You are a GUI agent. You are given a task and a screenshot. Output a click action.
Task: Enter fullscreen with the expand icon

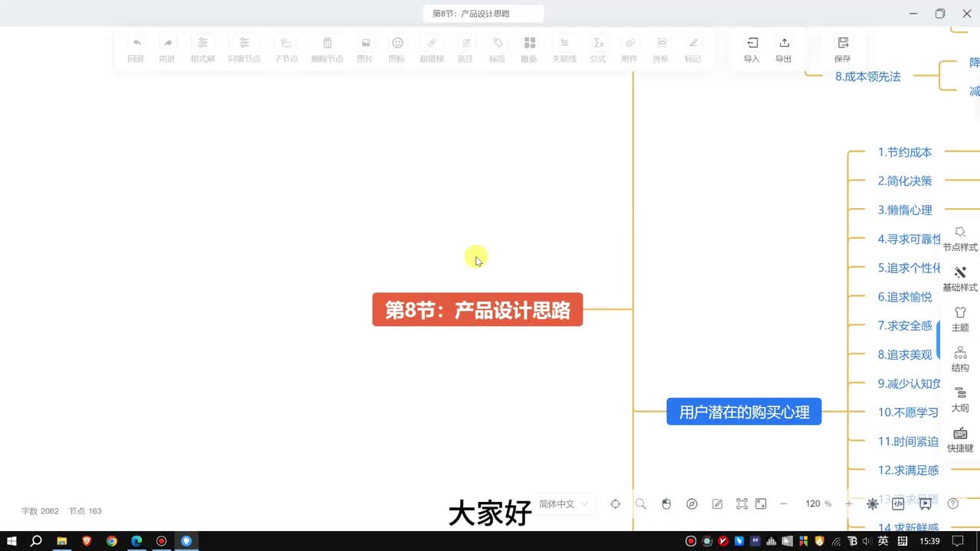761,504
